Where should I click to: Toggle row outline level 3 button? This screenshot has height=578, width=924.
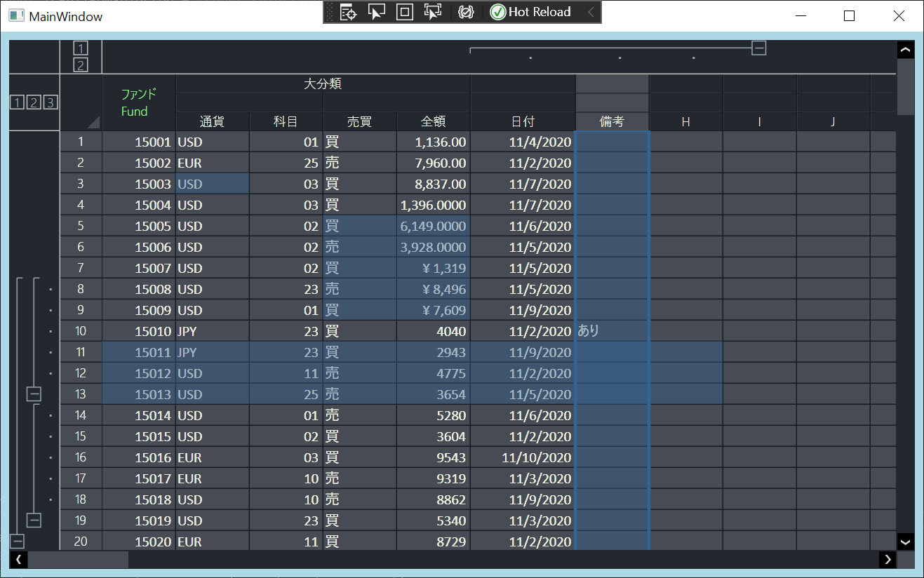coord(50,102)
